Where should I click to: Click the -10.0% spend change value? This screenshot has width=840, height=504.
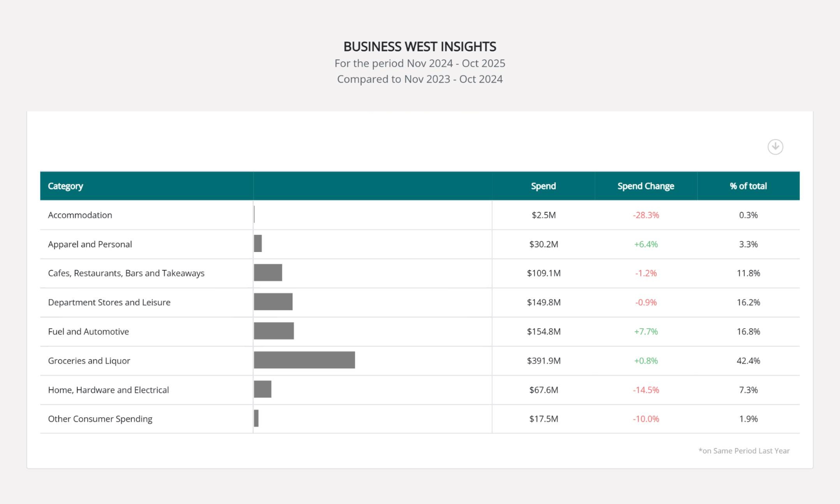pos(646,419)
